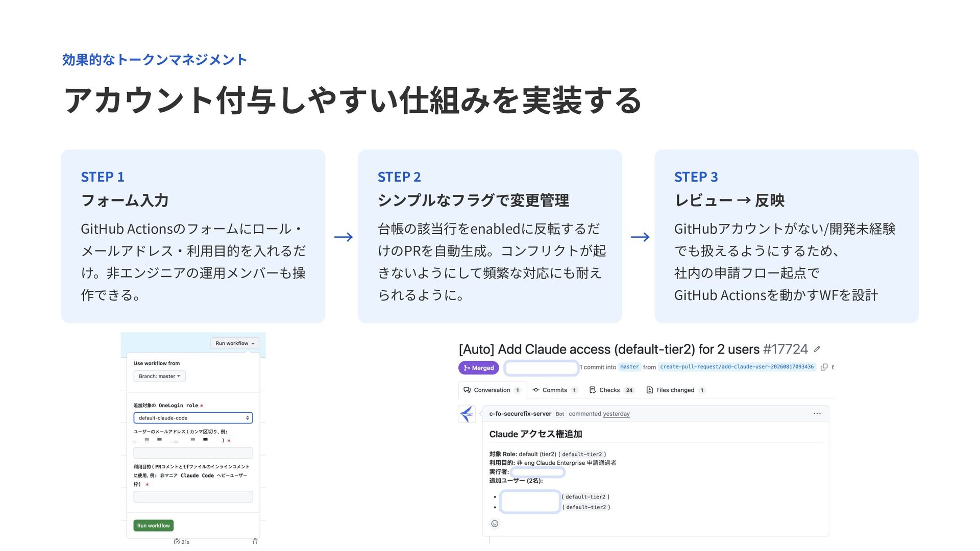The height and width of the screenshot is (551, 980).
Task: Click the default-tier2 code in 対象 Role line
Action: pos(582,454)
